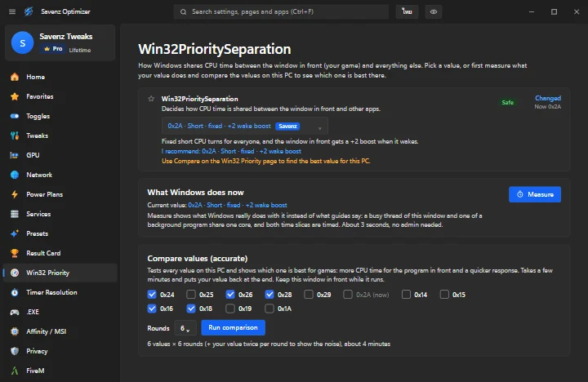The height and width of the screenshot is (382, 588).
Task: Click the magnifier icon in search bar
Action: pos(183,12)
